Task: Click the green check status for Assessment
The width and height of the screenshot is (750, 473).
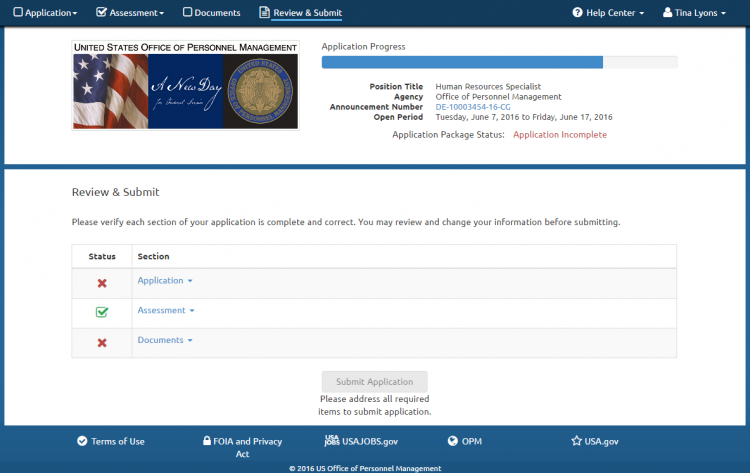Action: [102, 312]
